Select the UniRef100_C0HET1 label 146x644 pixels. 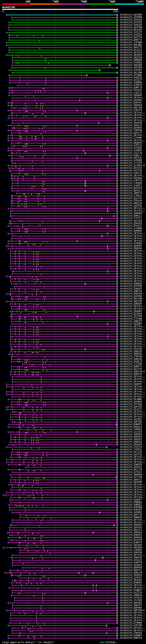(131, 186)
